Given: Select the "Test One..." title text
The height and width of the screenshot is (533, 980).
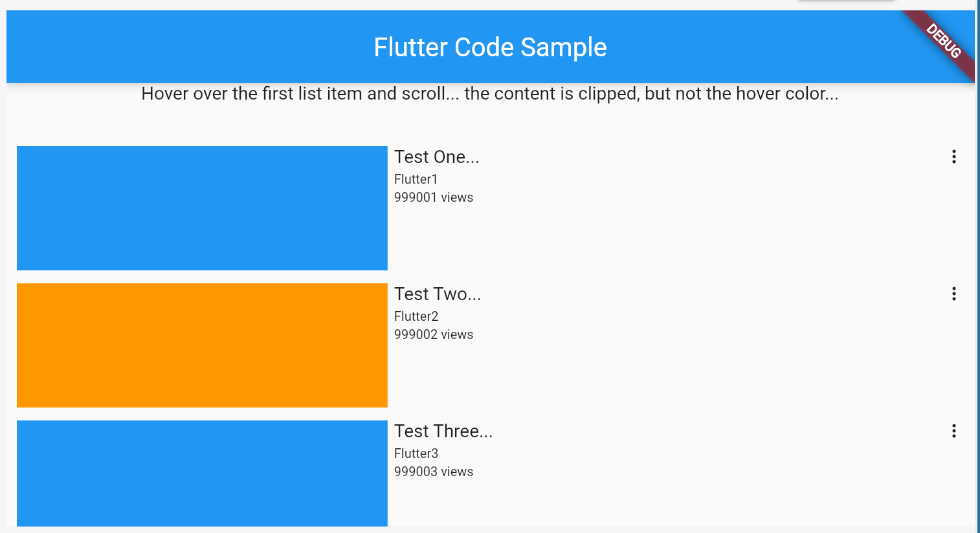Looking at the screenshot, I should (436, 157).
